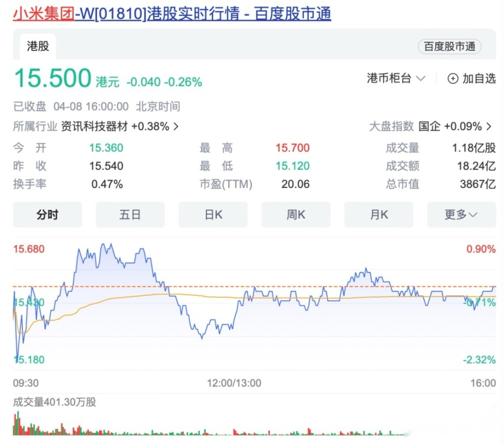Switch to the 周K chart tab
Viewport: 504px width, 444px height.
click(x=296, y=214)
